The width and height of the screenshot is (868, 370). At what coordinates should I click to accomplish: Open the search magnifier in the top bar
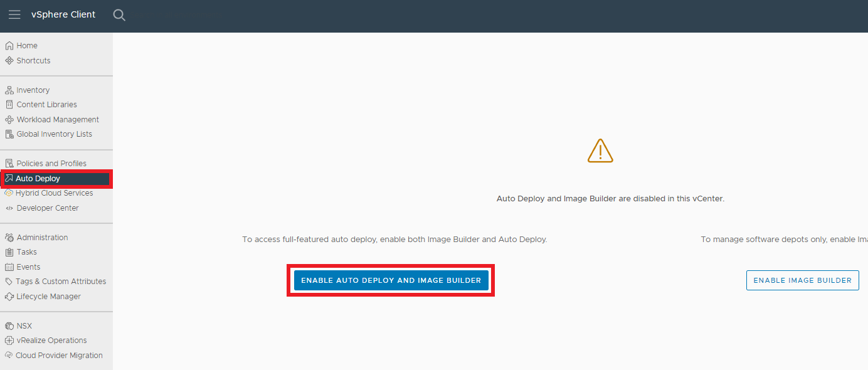coord(119,14)
